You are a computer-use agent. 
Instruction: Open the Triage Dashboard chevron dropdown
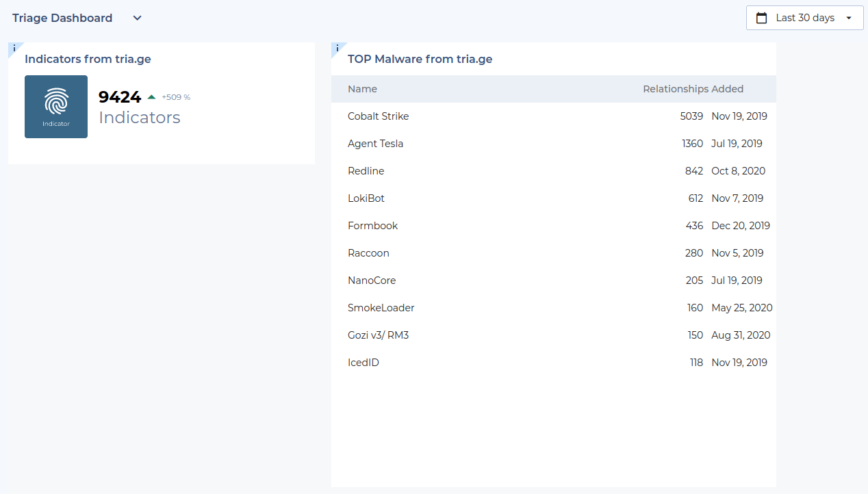(137, 18)
